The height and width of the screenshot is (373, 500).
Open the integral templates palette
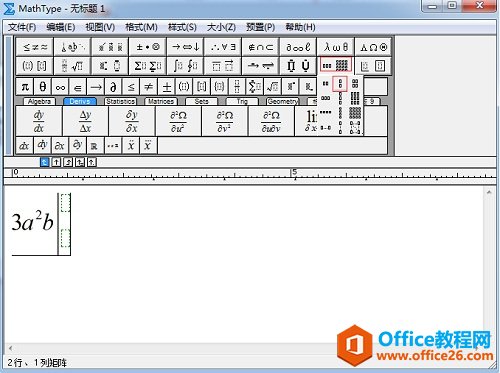pos(185,66)
